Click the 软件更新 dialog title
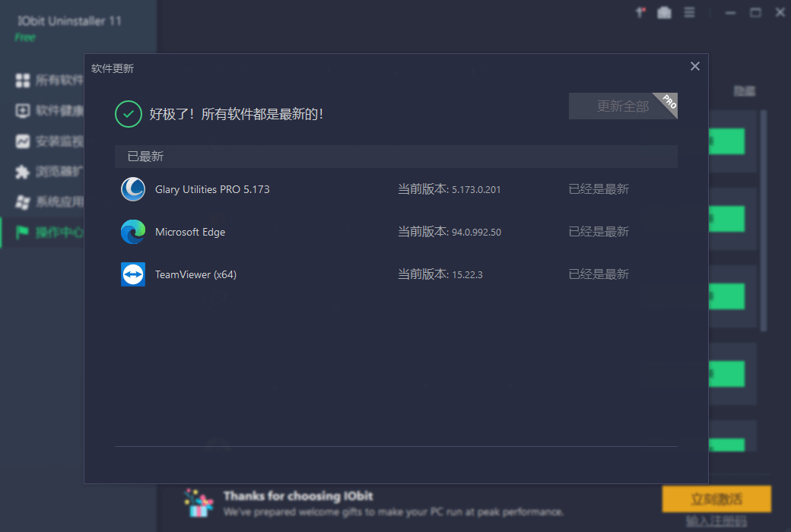 pos(113,68)
